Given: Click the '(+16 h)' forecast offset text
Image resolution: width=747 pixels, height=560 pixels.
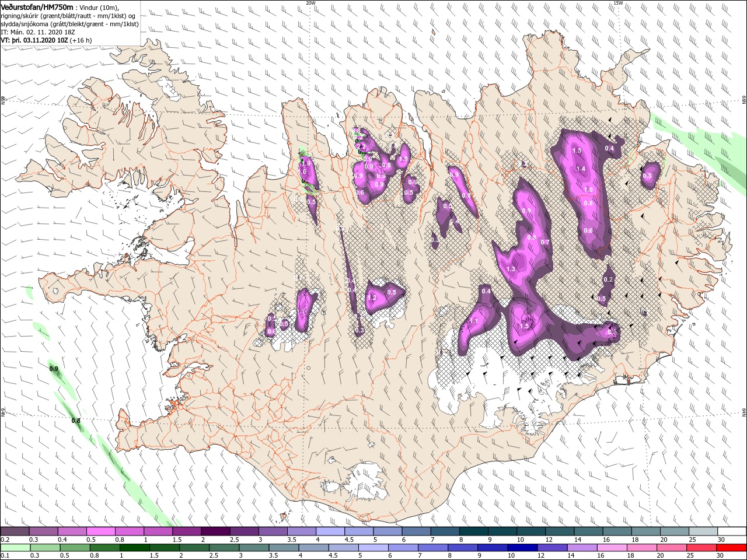Looking at the screenshot, I should 81,41.
